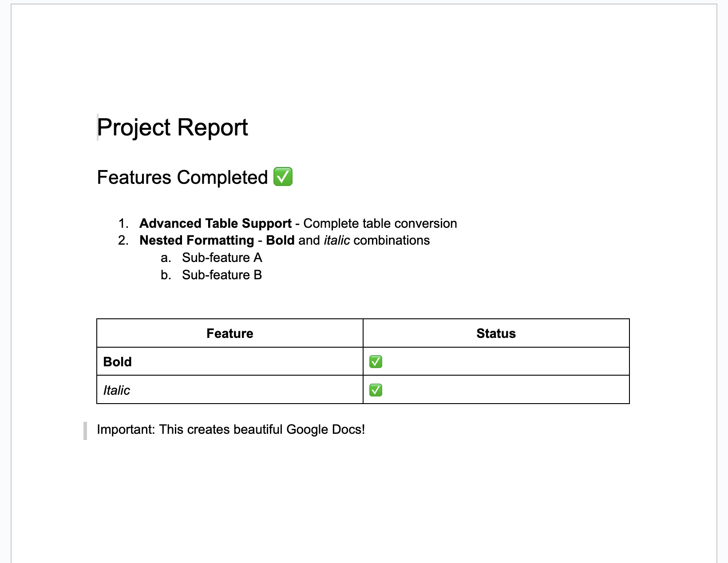Click the word combinations in list
Image resolution: width=728 pixels, height=563 pixels.
392,240
